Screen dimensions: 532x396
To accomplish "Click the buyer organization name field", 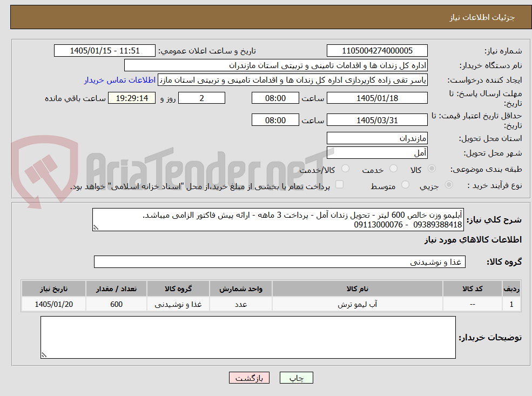I will (276, 65).
